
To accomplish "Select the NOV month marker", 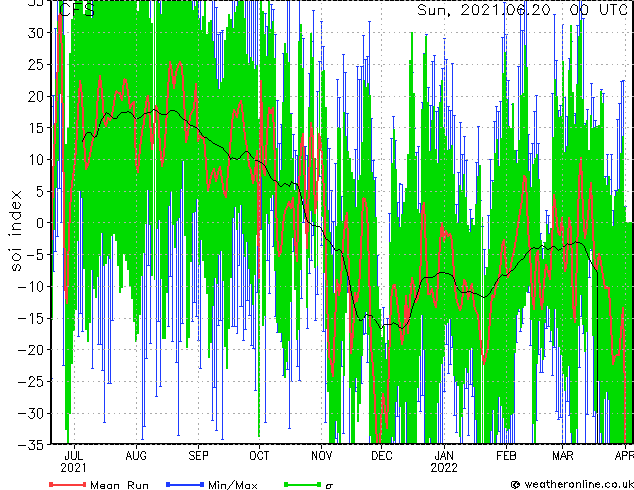I will 321,454.
